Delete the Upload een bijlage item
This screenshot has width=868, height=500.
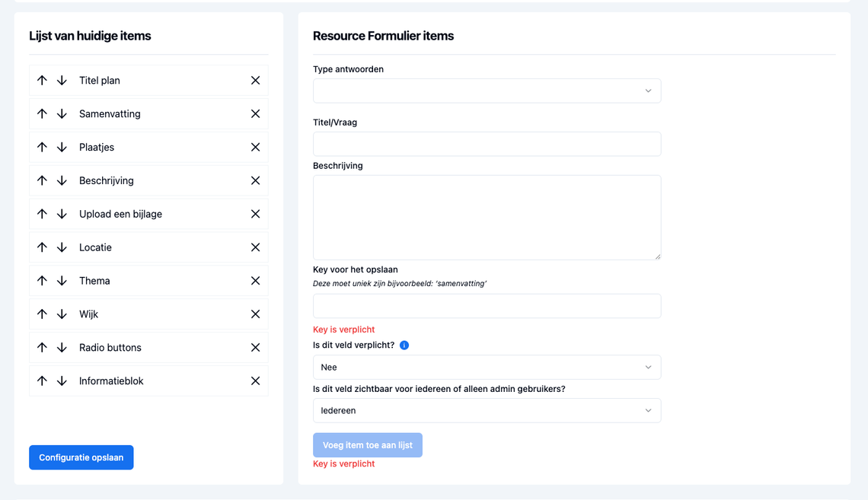(x=255, y=214)
